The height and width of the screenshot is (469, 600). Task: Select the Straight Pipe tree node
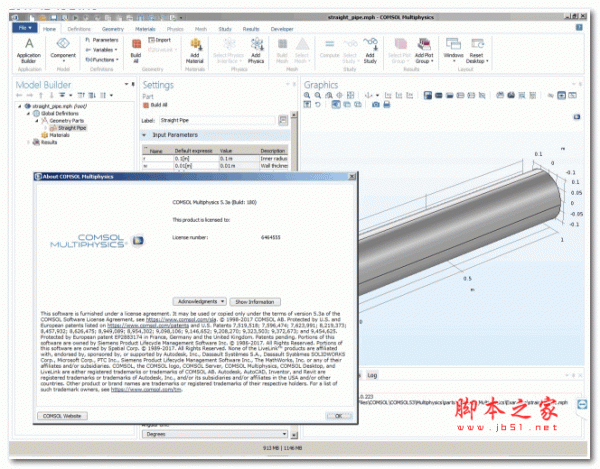[68, 128]
